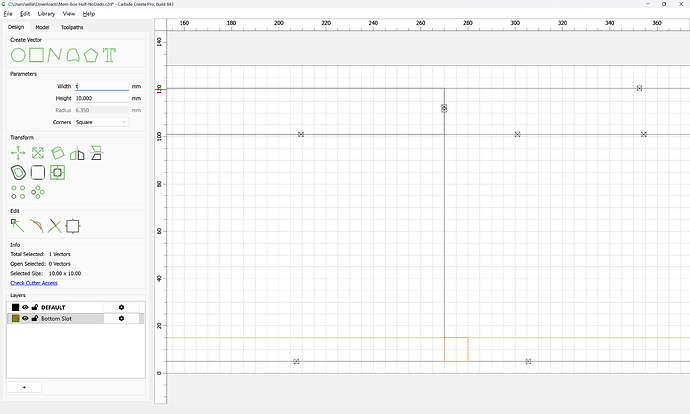Switch to the Model tab
This screenshot has height=414, width=690.
(42, 27)
